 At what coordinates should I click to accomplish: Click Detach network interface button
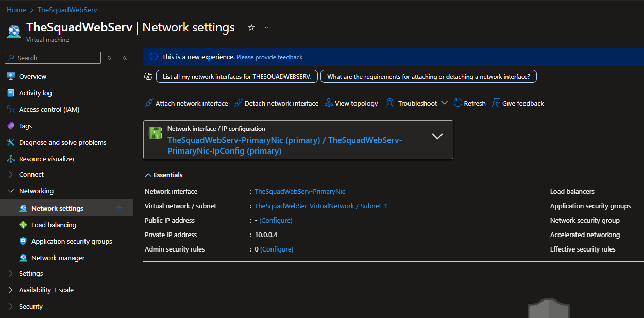(x=276, y=103)
